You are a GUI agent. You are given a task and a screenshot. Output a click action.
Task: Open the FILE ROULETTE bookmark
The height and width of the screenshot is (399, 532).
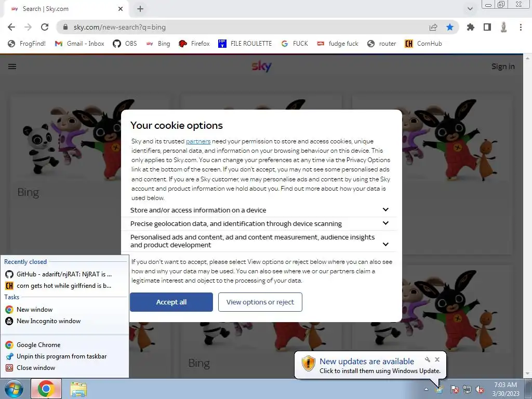[245, 44]
